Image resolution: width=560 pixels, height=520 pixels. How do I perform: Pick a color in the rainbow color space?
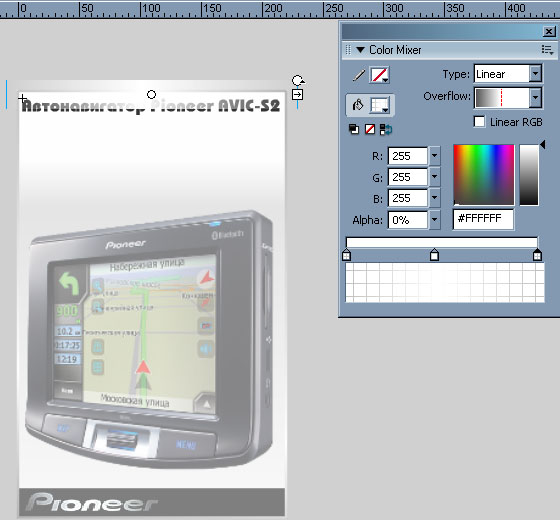pyautogui.click(x=484, y=175)
